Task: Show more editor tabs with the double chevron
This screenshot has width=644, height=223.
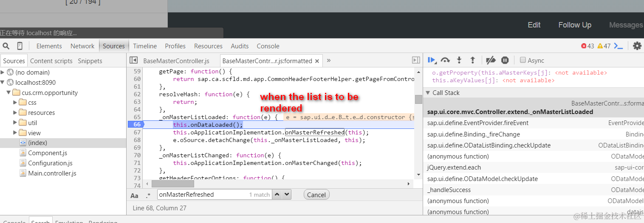Action: pyautogui.click(x=328, y=60)
